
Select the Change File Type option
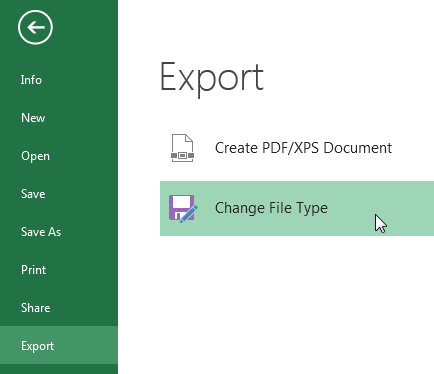click(x=297, y=209)
